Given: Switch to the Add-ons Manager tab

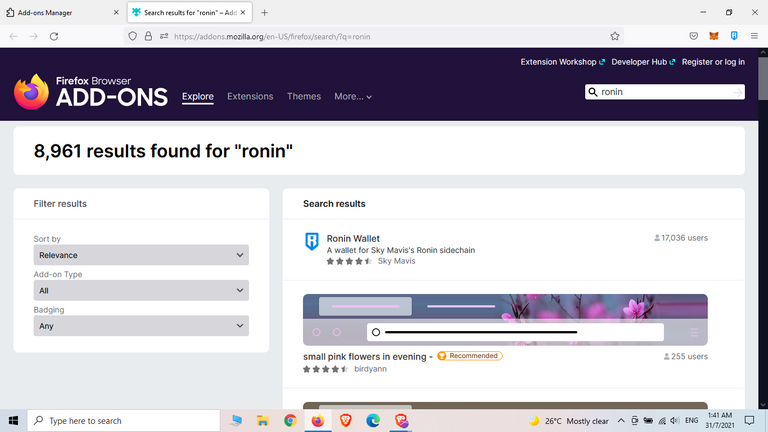Looking at the screenshot, I should [62, 13].
